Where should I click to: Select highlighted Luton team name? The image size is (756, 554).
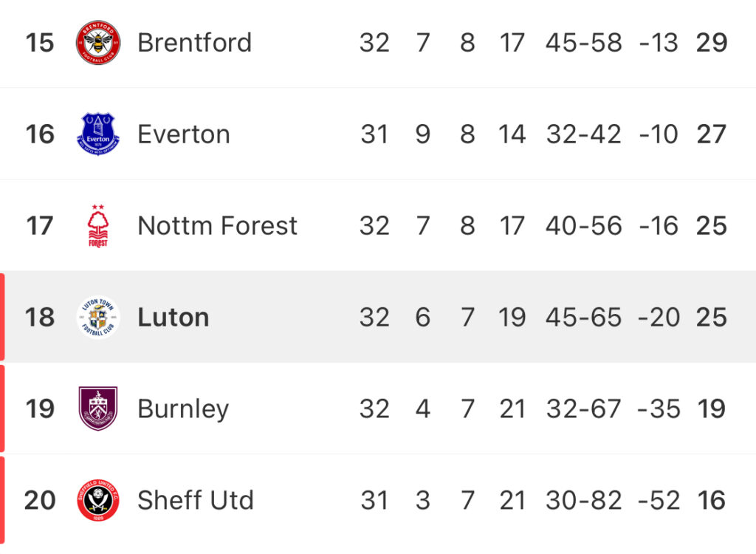click(173, 317)
